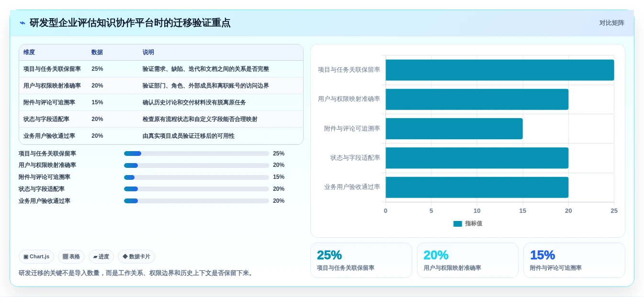The height and width of the screenshot is (297, 644).
Task: Click the 指标值 legend color box
Action: pyautogui.click(x=458, y=224)
